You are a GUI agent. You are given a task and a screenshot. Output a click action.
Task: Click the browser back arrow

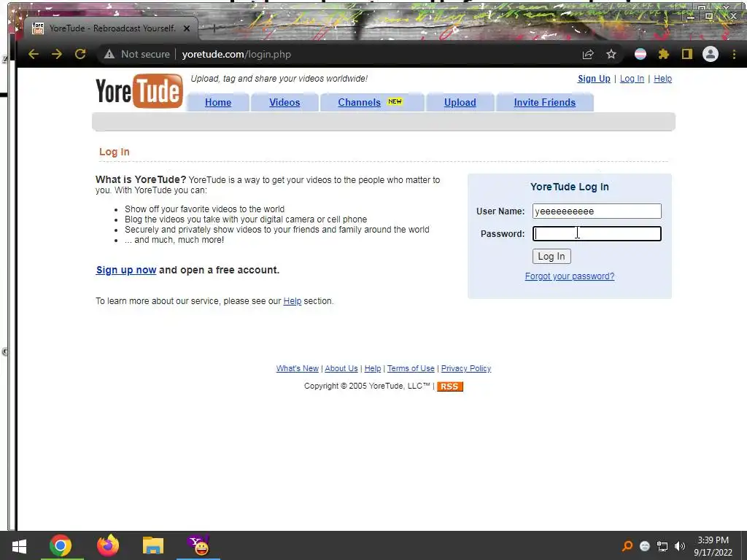pos(34,54)
